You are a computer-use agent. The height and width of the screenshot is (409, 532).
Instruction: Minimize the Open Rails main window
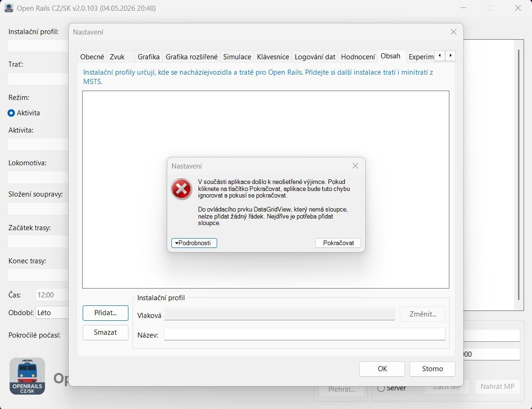tap(463, 8)
